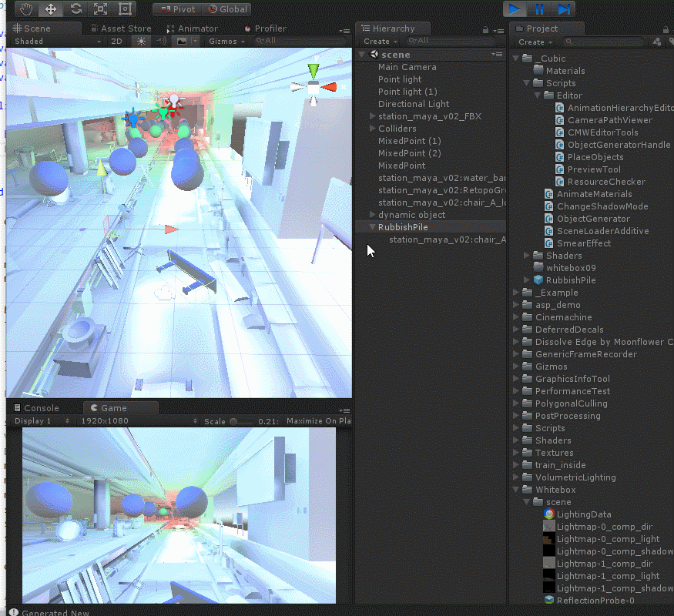Click the Pause button

pos(540,9)
